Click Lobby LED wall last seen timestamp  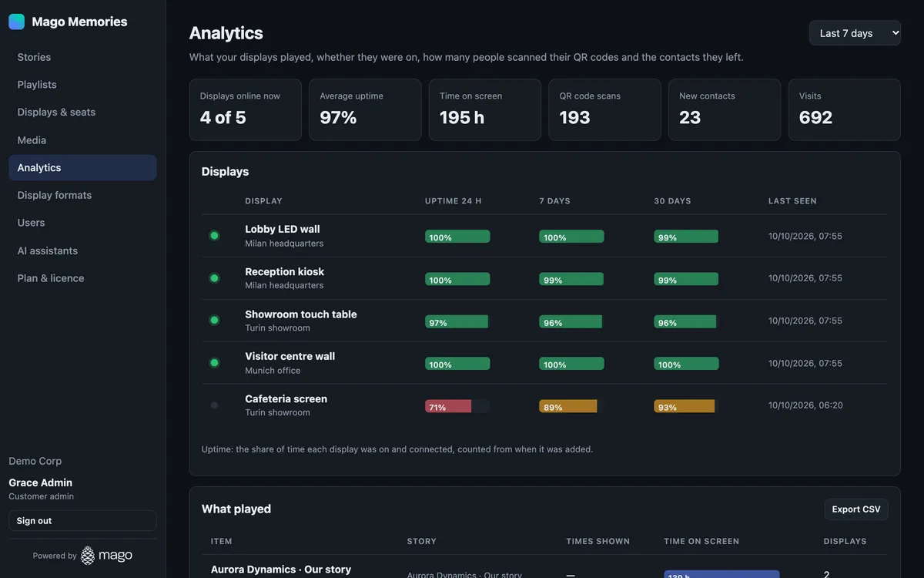[805, 236]
